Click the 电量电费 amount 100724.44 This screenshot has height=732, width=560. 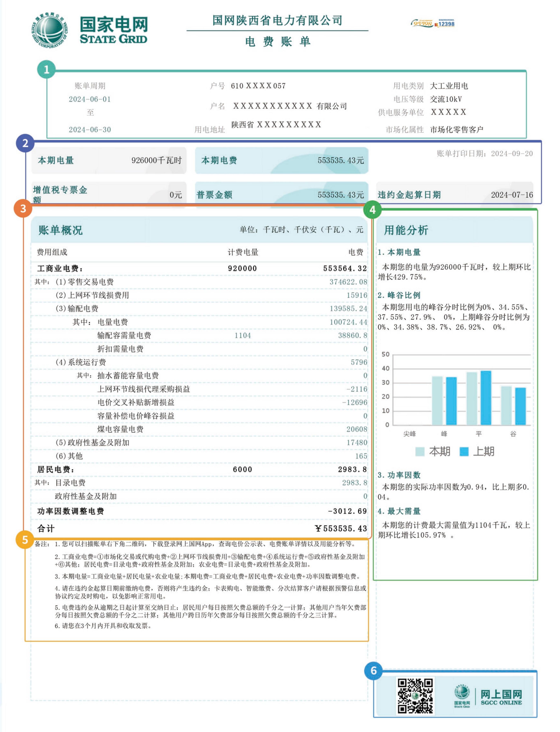pos(348,322)
